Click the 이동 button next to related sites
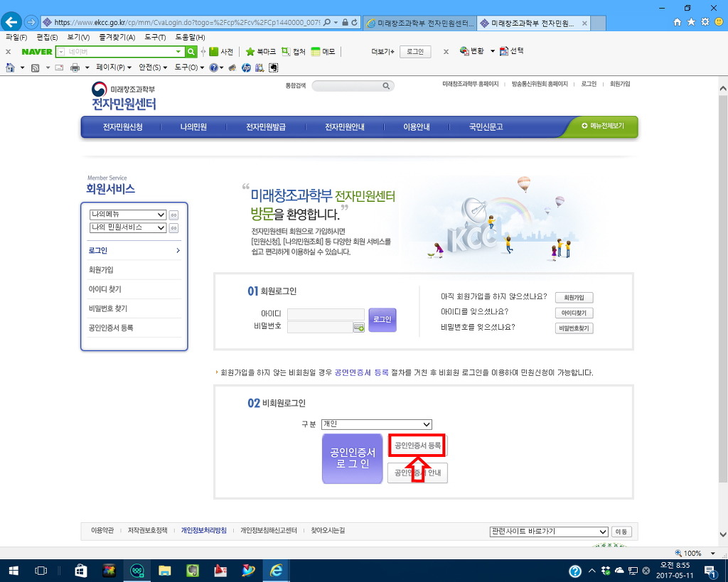 [x=621, y=532]
